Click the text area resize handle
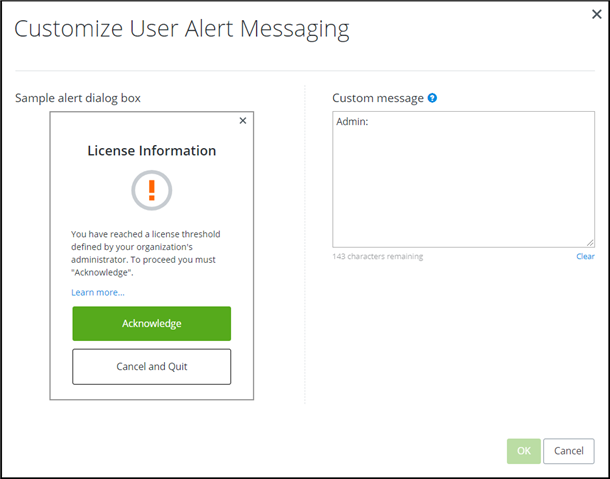Screen dimensions: 610x479 coord(590,241)
